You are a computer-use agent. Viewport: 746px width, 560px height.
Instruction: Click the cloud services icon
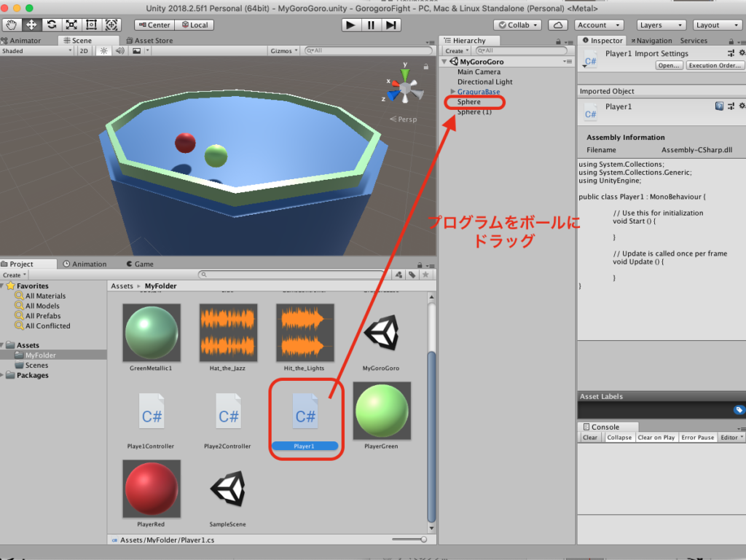557,25
